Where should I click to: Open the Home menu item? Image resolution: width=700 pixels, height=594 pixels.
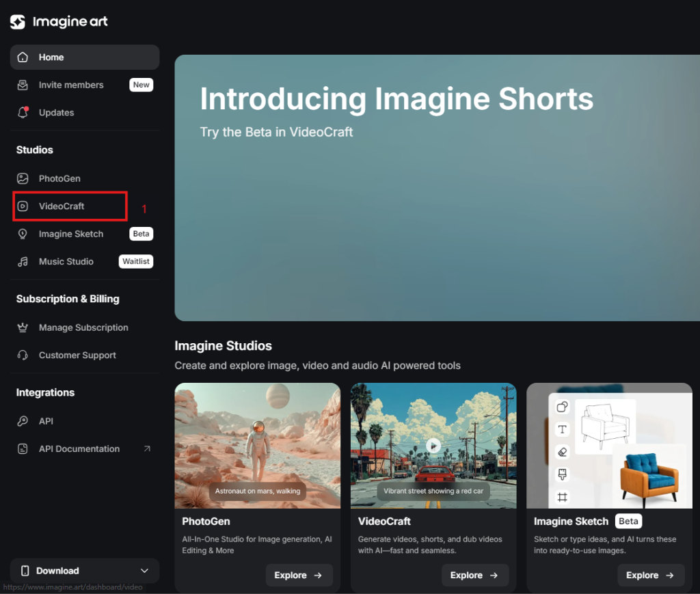tap(85, 57)
